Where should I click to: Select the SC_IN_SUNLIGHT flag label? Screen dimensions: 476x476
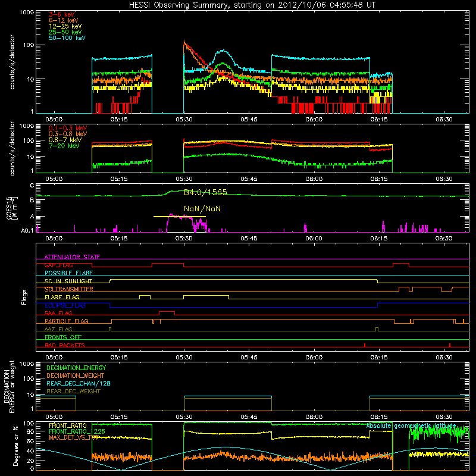coord(68,281)
